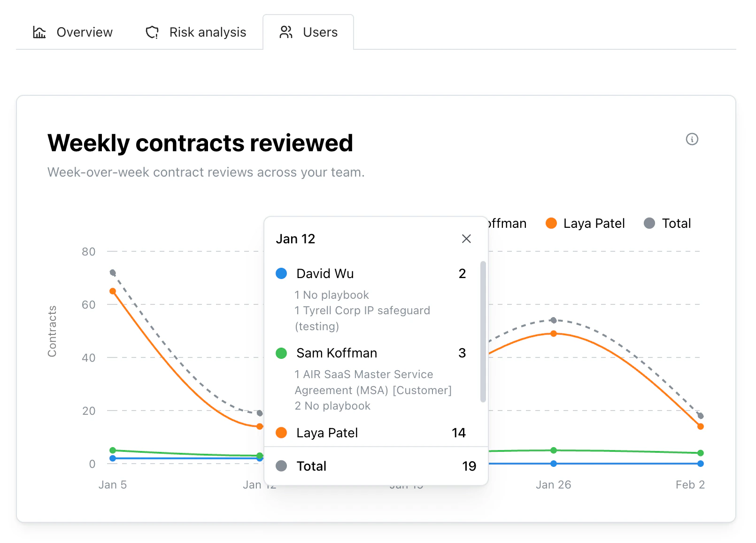Click Sam Koffman's green dot in tooltip
The height and width of the screenshot is (543, 756).
[x=281, y=353]
